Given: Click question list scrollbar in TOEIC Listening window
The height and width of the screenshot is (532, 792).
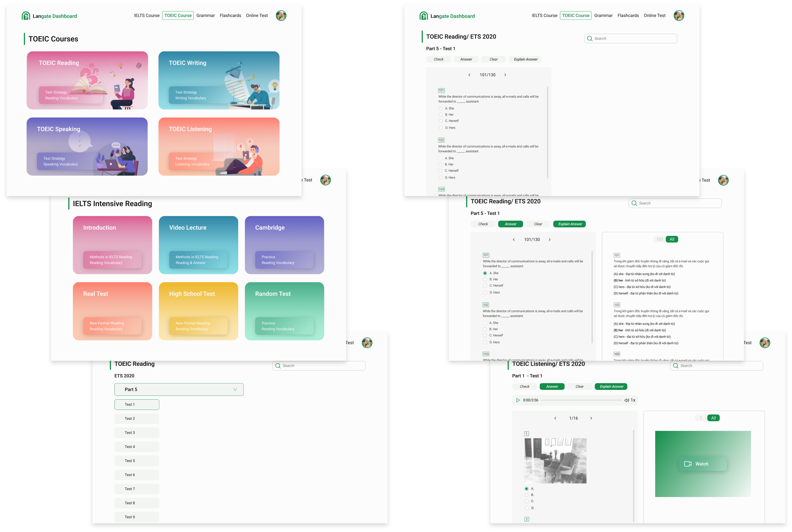Looking at the screenshot, I should (x=634, y=476).
